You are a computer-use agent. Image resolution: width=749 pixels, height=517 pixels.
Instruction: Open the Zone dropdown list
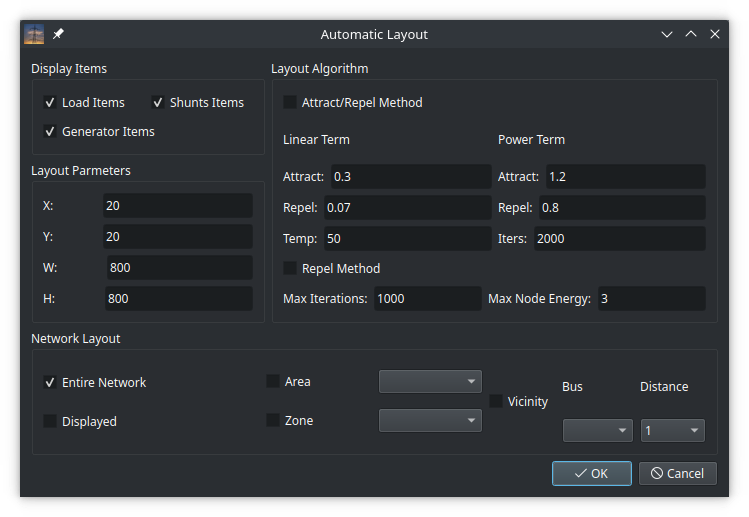(430, 420)
